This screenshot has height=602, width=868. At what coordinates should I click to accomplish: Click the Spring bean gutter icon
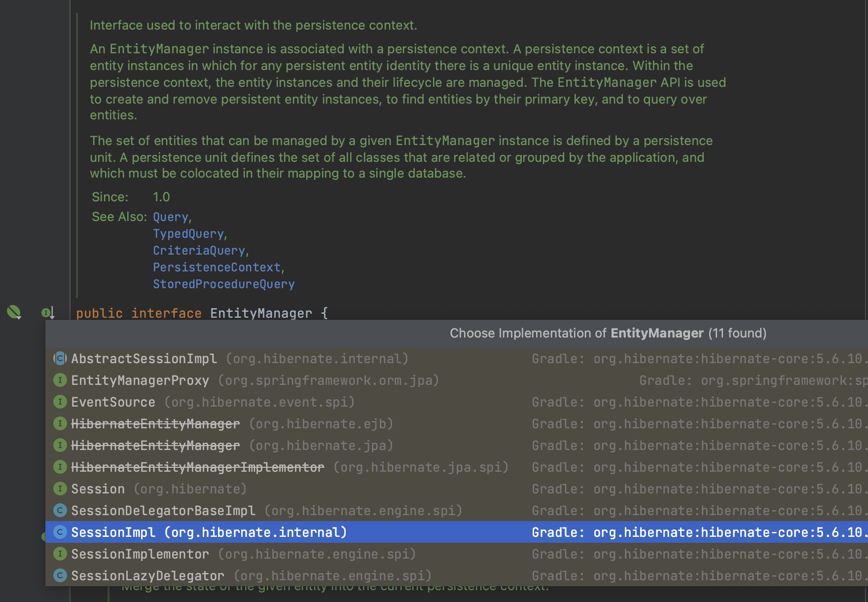click(14, 312)
